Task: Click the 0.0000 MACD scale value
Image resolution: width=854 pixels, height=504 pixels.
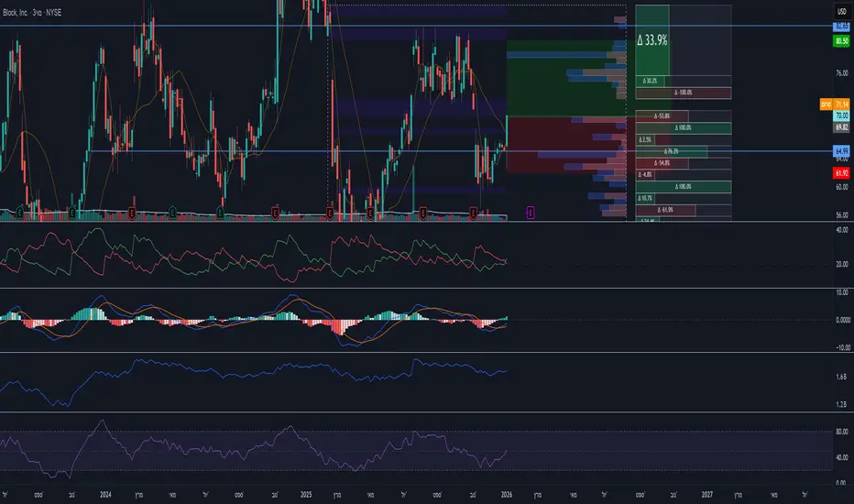Action: pos(841,321)
